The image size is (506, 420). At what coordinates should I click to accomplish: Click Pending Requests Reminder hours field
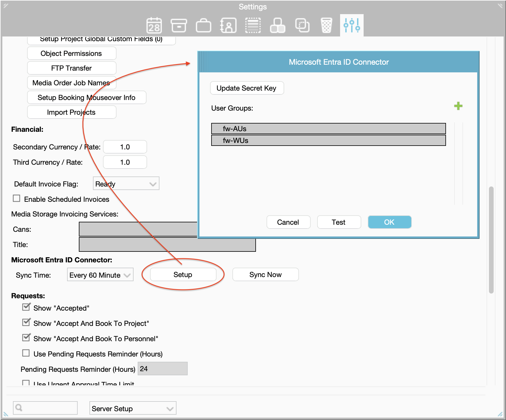tap(163, 369)
